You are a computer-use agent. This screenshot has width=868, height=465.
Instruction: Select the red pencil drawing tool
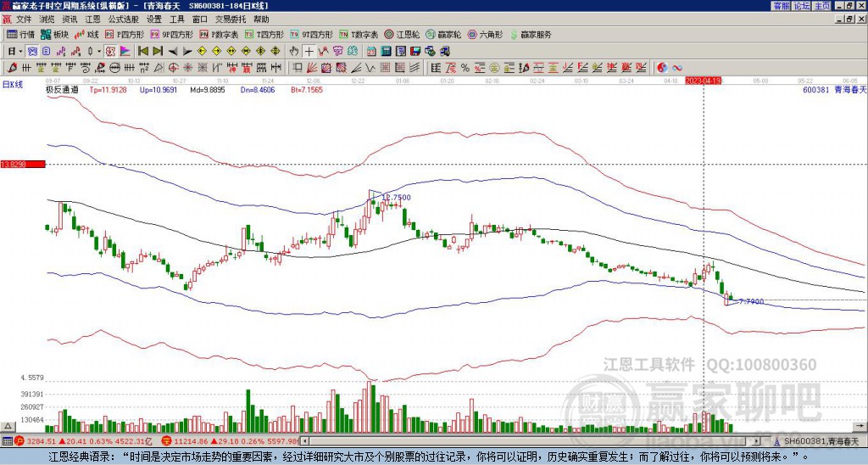point(12,68)
